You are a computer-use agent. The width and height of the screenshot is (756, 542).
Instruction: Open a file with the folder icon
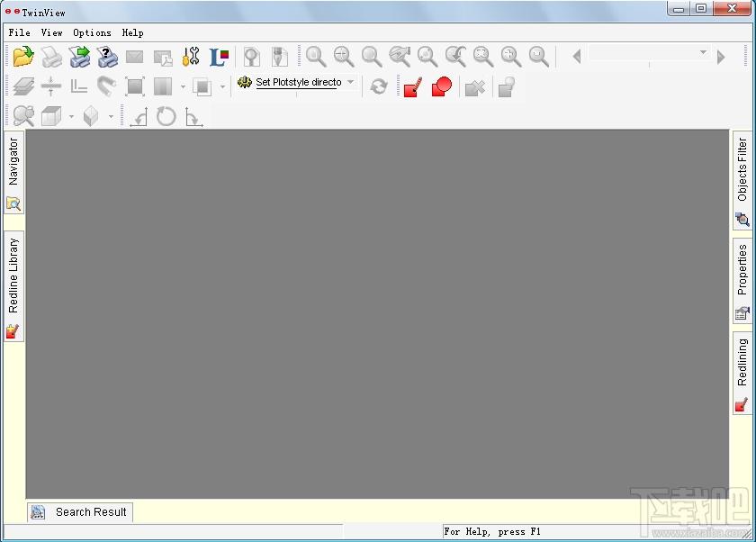pyautogui.click(x=23, y=57)
